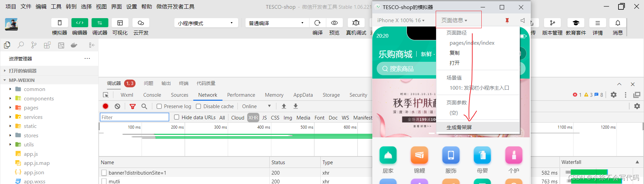Open the explorer files icon in sidebar
The height and width of the screenshot is (184, 644).
click(7, 45)
